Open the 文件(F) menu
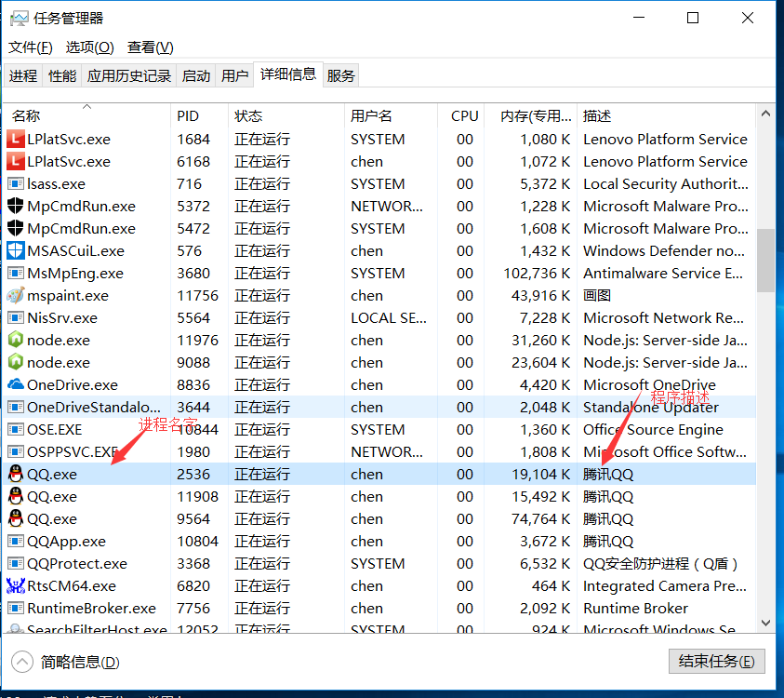This screenshot has height=698, width=784. (x=30, y=47)
